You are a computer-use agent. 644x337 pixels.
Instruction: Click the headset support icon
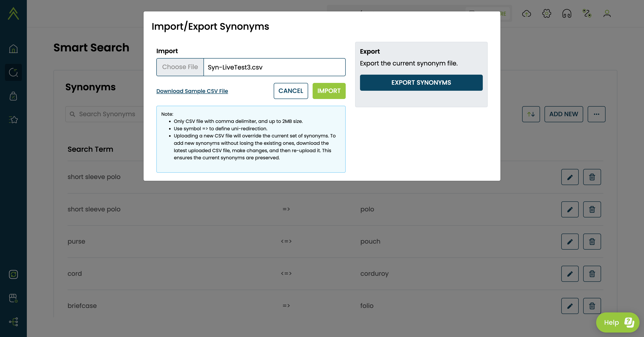coord(567,13)
